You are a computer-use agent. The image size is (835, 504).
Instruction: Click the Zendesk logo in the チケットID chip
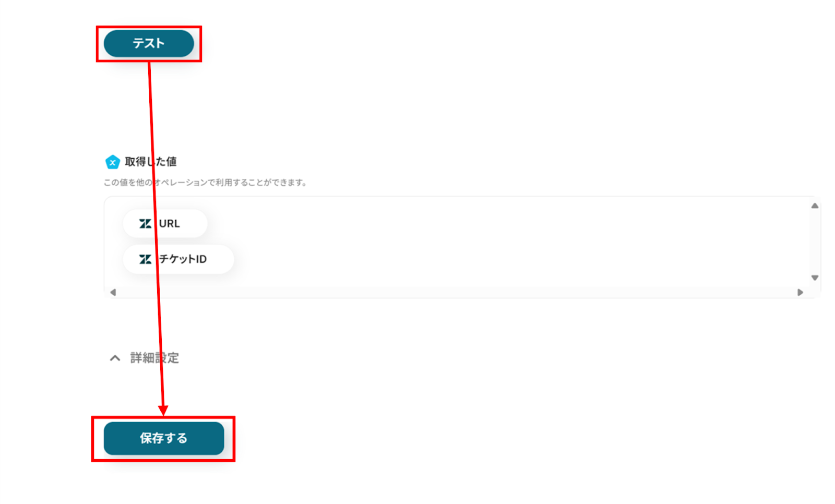point(145,259)
